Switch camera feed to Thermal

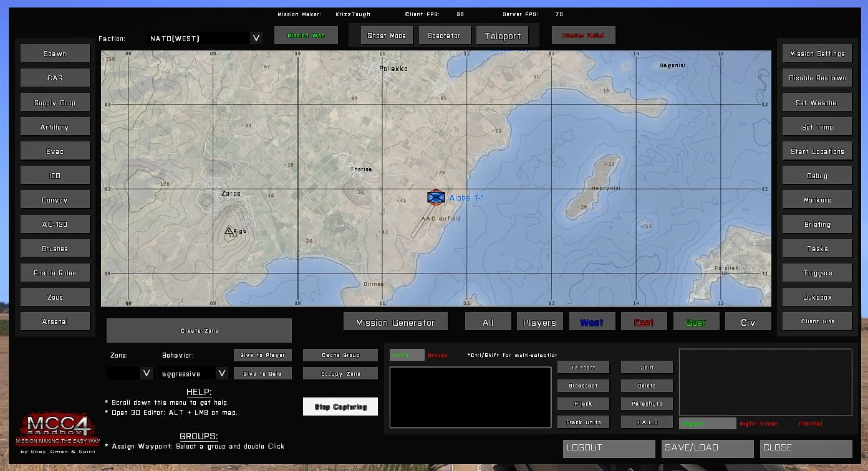(x=810, y=424)
